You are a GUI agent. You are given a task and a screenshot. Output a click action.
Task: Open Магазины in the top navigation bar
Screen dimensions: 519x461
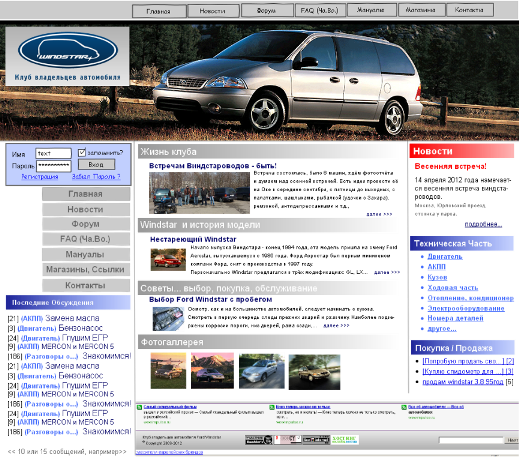click(x=421, y=10)
